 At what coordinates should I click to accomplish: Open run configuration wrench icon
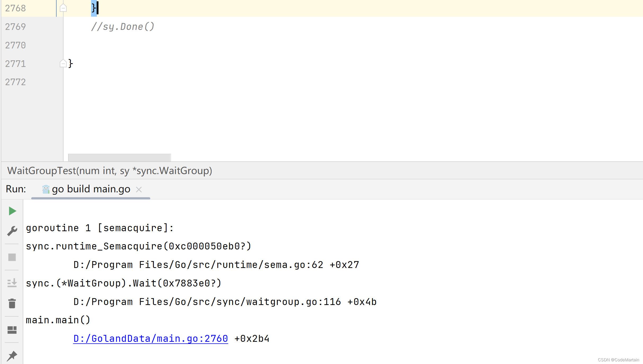point(12,231)
